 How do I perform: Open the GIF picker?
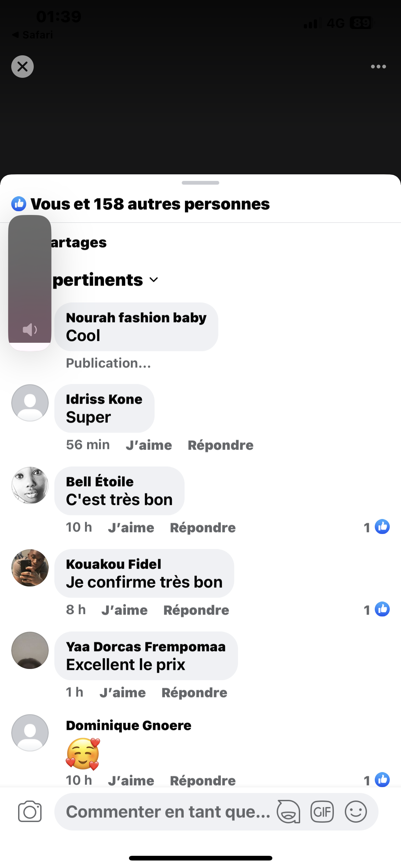point(322,811)
